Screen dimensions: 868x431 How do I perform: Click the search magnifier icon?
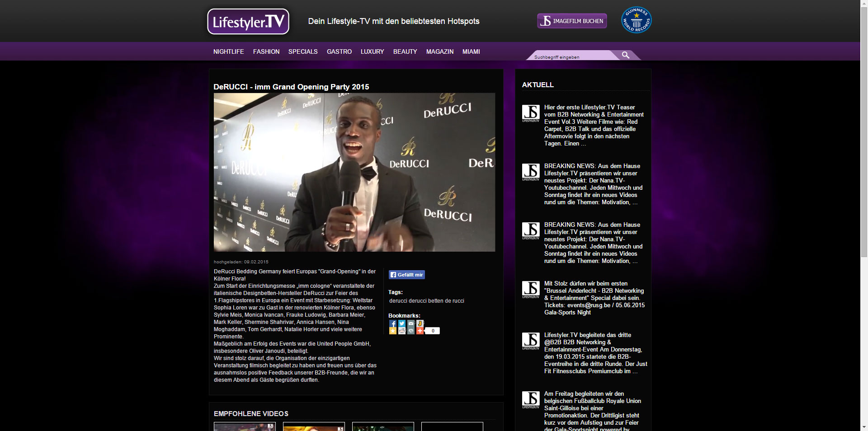(x=626, y=55)
